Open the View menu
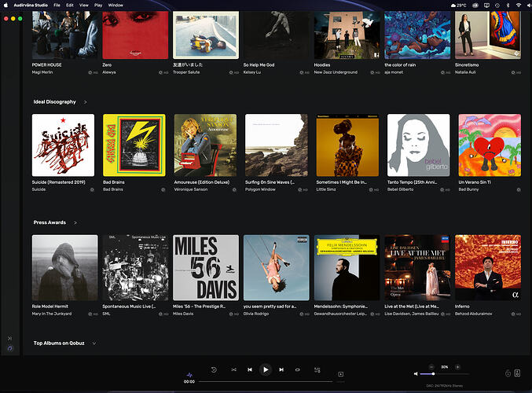 point(84,5)
